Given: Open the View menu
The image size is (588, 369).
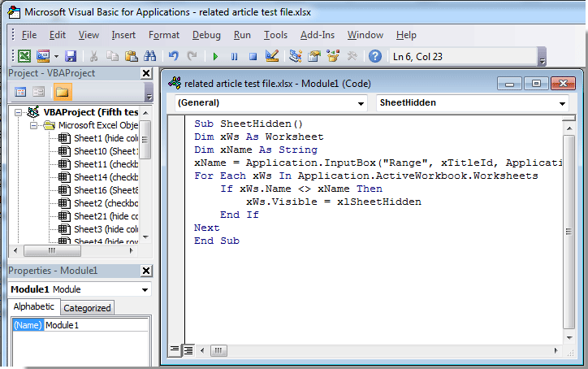Looking at the screenshot, I should 89,35.
